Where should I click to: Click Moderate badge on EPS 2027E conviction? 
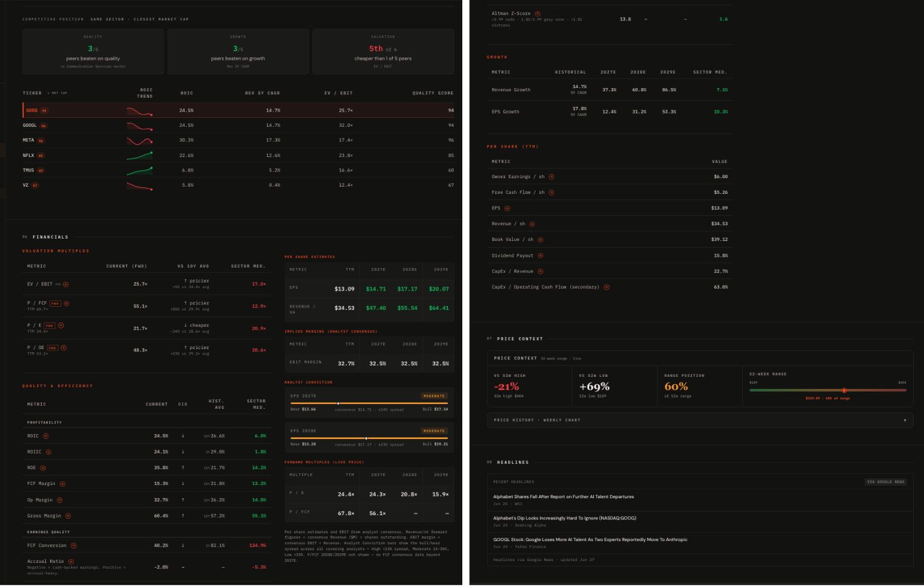(x=434, y=396)
